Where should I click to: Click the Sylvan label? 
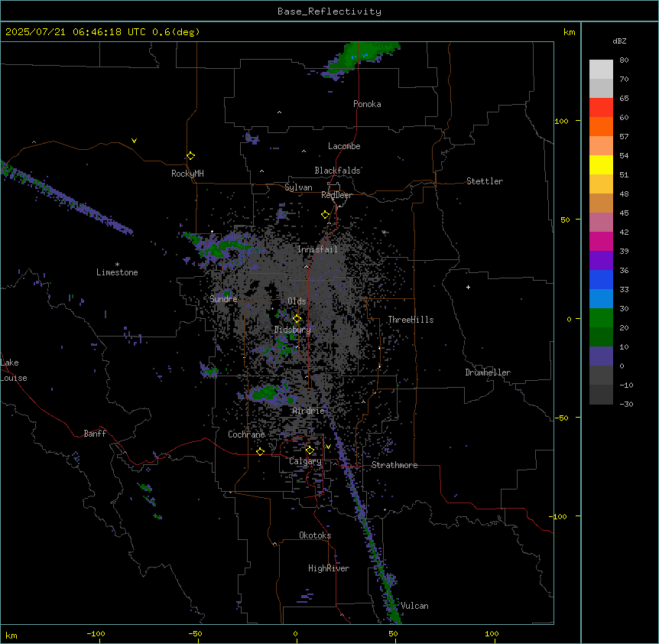tap(298, 187)
